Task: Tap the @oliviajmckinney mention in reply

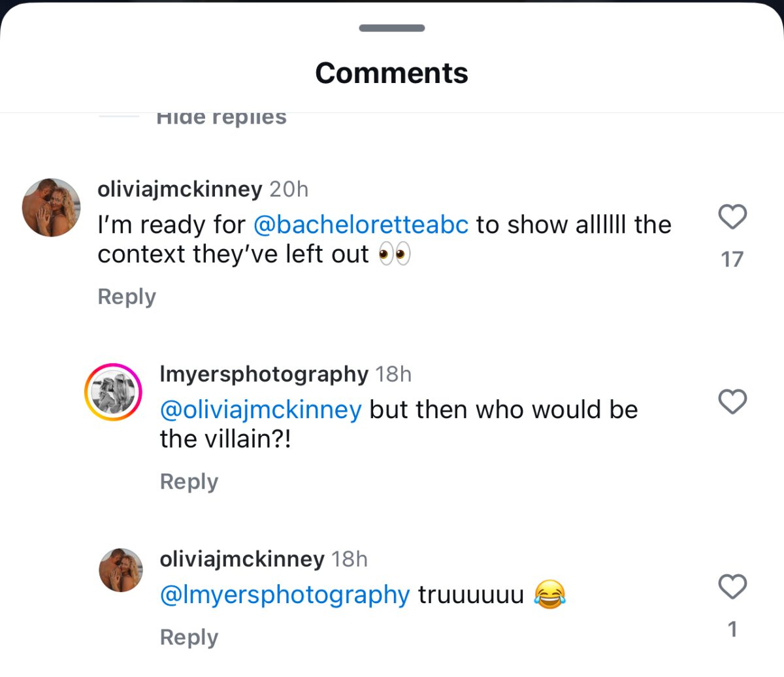Action: pos(261,410)
